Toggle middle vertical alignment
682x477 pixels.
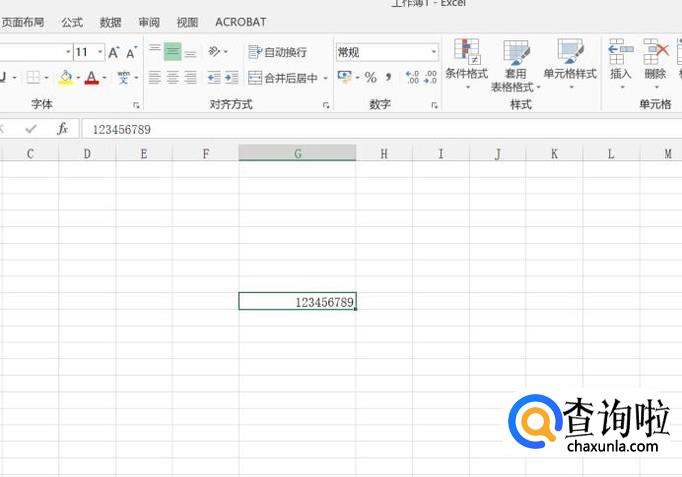pyautogui.click(x=172, y=52)
